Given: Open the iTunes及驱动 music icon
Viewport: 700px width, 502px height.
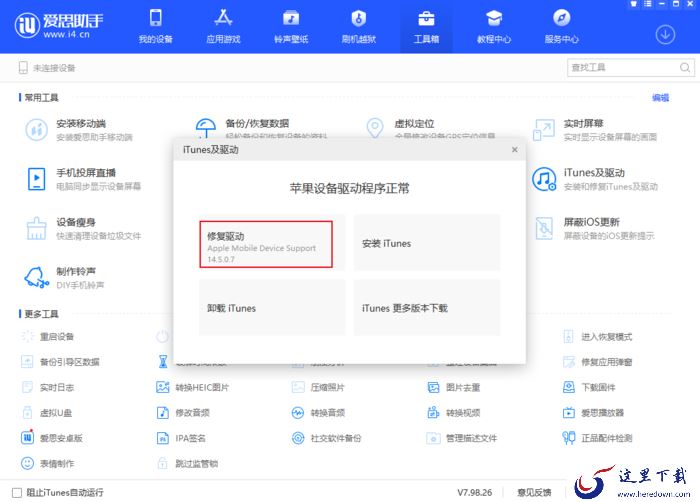Looking at the screenshot, I should [544, 179].
